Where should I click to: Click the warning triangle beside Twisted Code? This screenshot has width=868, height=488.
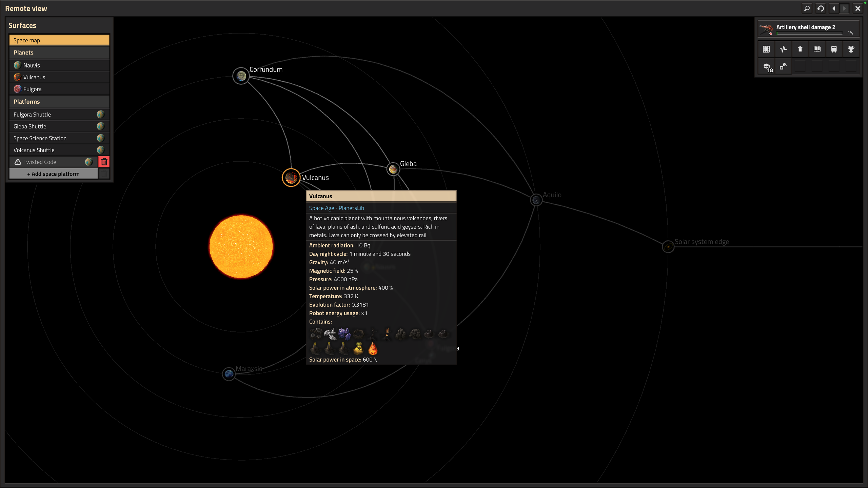(x=18, y=162)
